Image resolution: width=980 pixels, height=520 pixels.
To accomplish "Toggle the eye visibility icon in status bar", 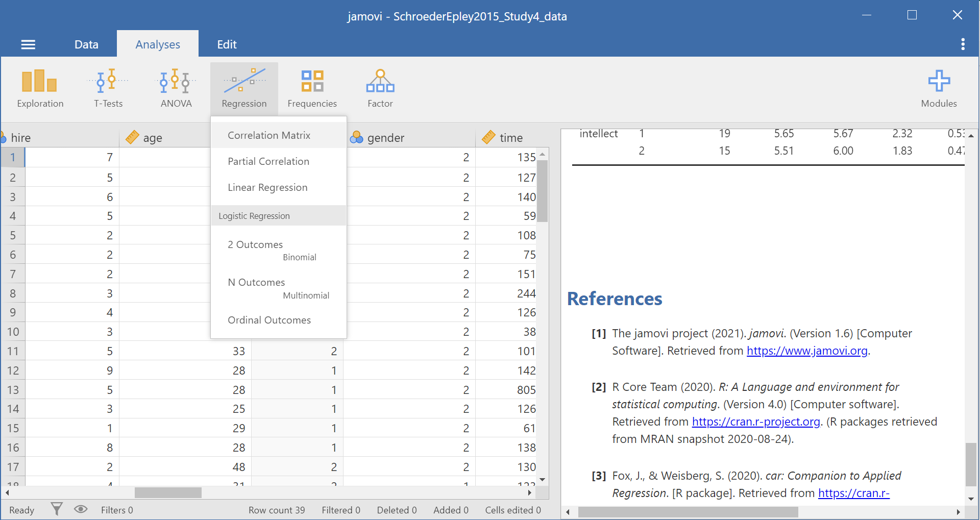I will click(x=81, y=509).
